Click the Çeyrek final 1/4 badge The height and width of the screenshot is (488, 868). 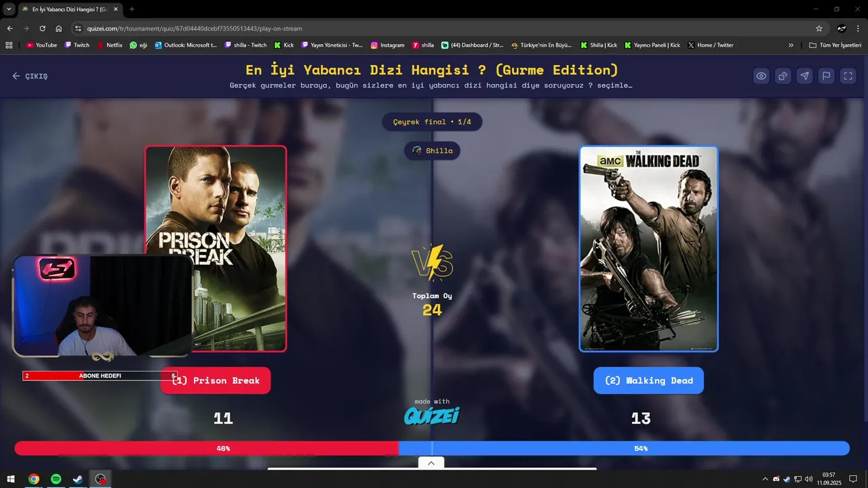tap(432, 122)
